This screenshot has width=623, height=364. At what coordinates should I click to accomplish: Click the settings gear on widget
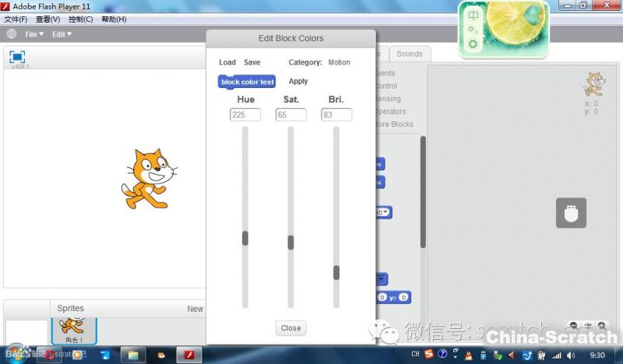[473, 44]
